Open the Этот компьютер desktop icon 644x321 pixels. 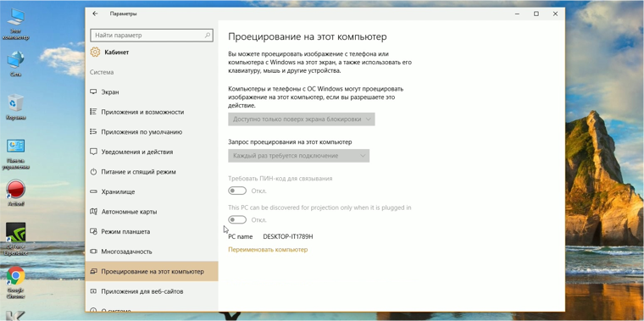pyautogui.click(x=15, y=24)
